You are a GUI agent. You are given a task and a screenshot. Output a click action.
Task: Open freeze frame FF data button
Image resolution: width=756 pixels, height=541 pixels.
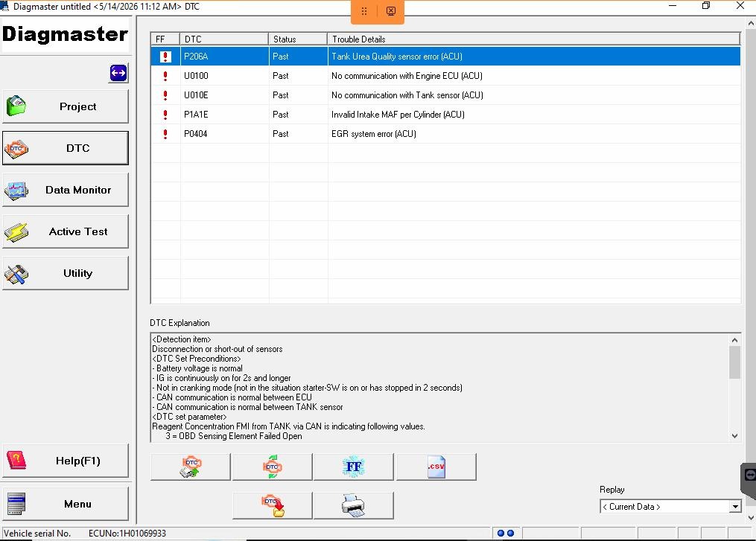(x=353, y=467)
